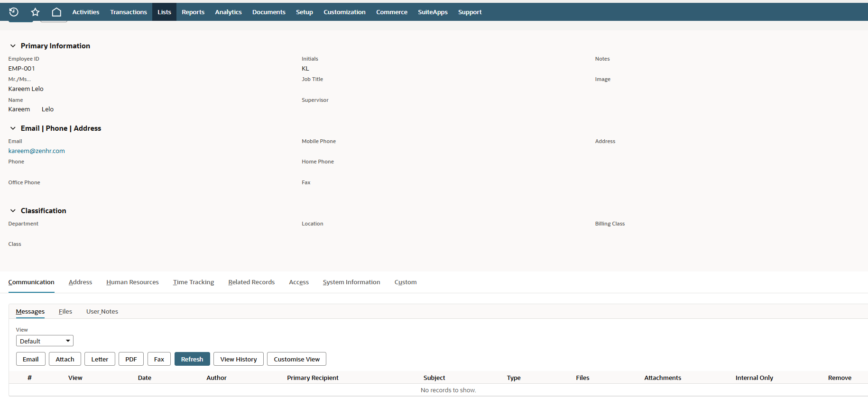Viewport: 868px width, 397px height.
Task: Click the Author column header
Action: [x=216, y=378]
